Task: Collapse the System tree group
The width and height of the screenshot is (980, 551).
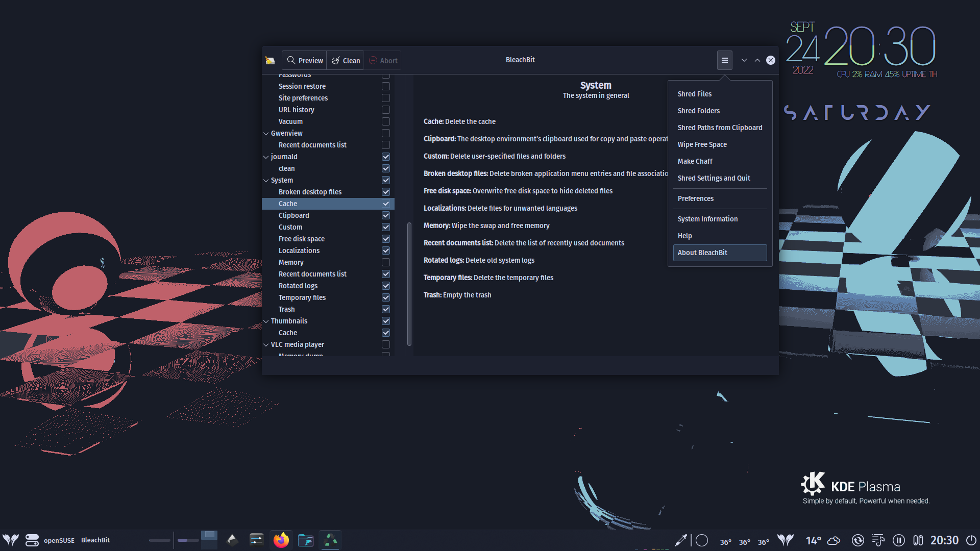Action: 266,181
